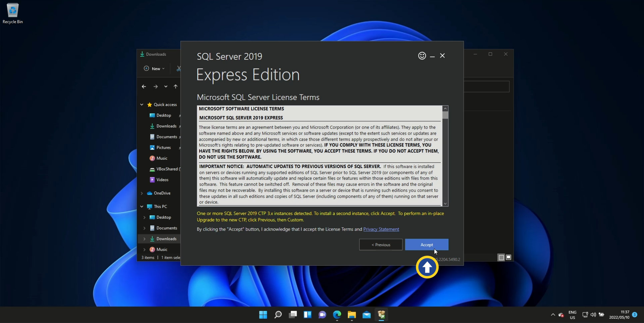644x323 pixels.
Task: Open Task View on taskbar
Action: point(293,315)
